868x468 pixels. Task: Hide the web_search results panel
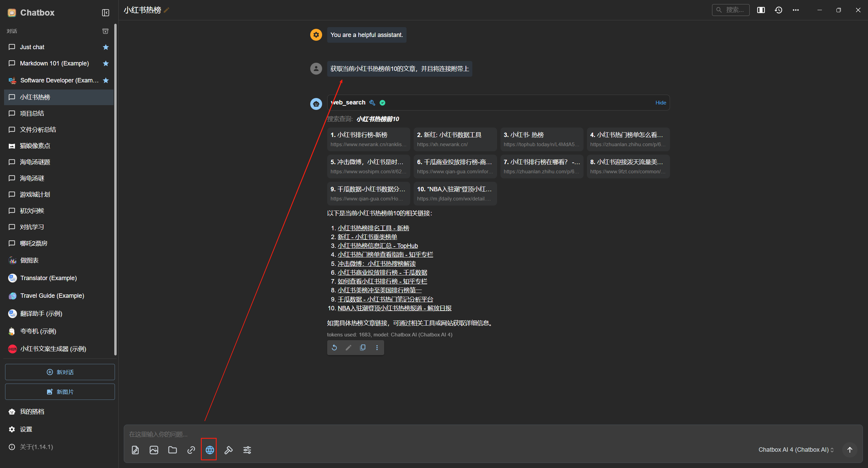click(x=660, y=103)
